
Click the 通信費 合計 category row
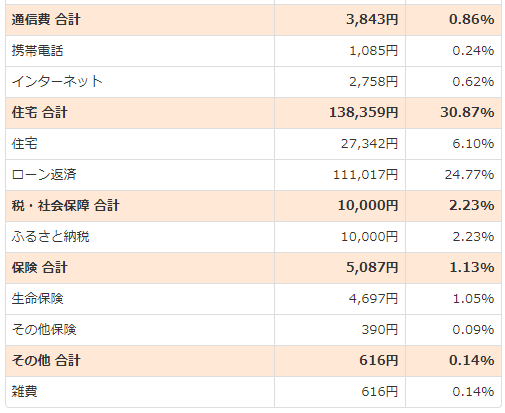point(253,20)
